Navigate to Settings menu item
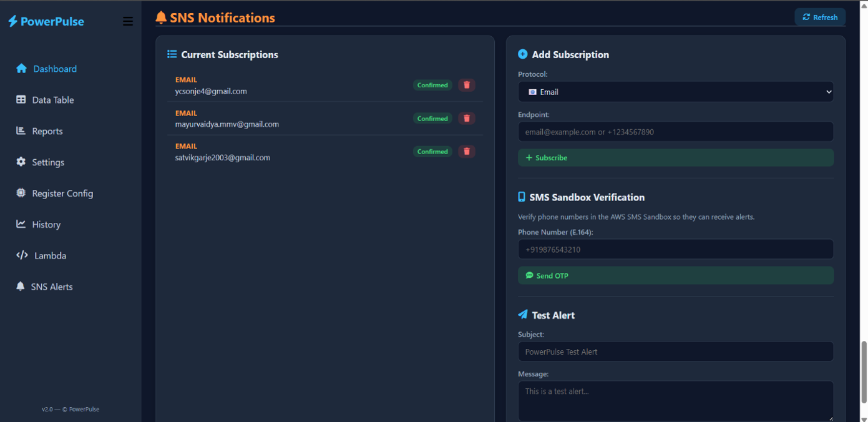Viewport: 868px width, 422px height. click(x=48, y=162)
